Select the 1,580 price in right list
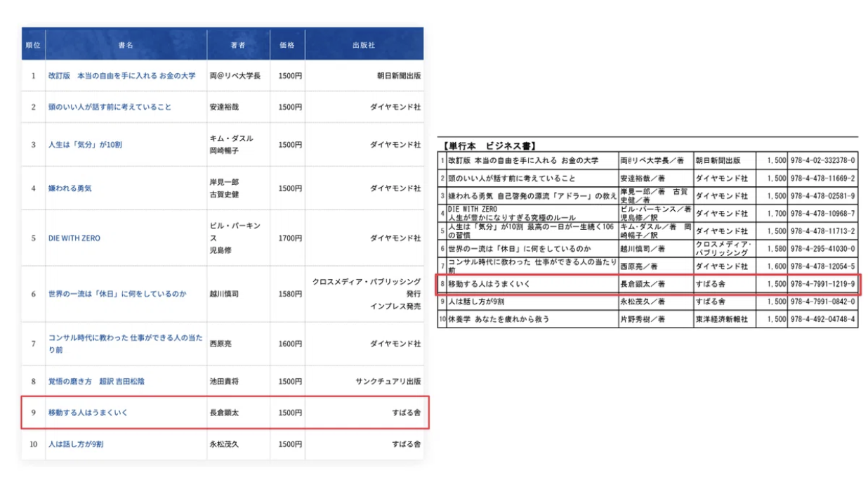 pyautogui.click(x=776, y=248)
